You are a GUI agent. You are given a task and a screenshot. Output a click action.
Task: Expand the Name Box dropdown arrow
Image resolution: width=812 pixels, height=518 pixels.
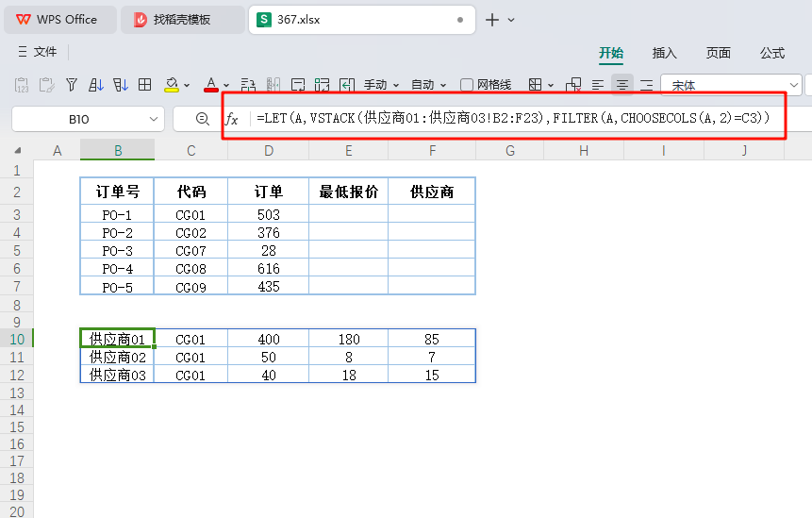point(154,119)
